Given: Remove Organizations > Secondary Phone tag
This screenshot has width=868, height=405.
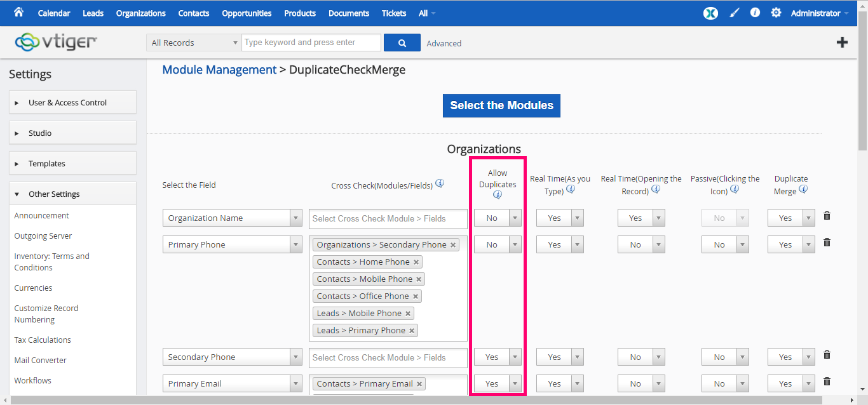Looking at the screenshot, I should (x=453, y=245).
